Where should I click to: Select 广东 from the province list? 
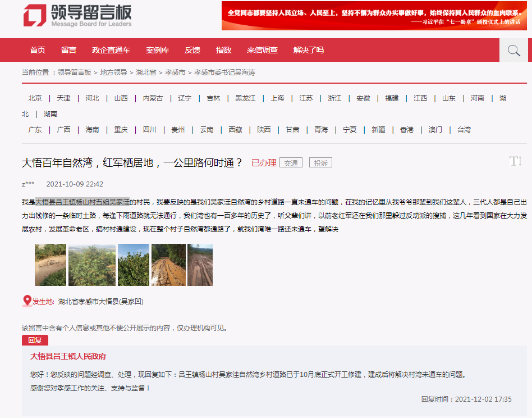click(x=35, y=130)
